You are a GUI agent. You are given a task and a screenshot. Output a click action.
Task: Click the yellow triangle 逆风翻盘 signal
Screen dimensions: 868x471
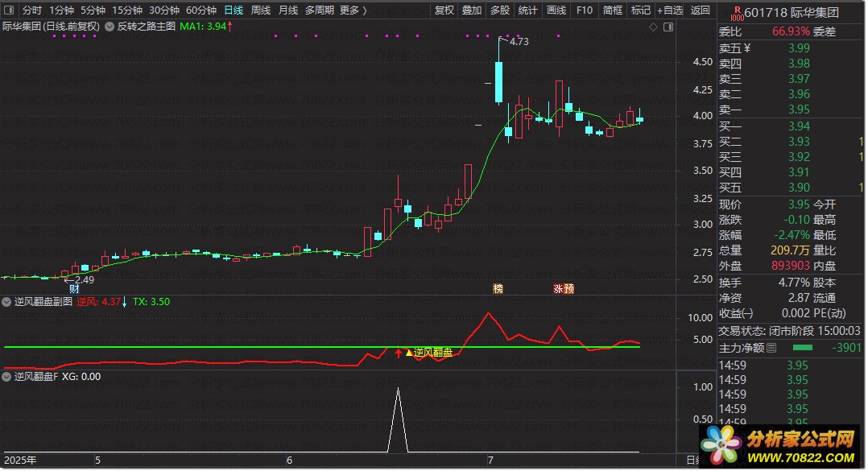coord(429,352)
